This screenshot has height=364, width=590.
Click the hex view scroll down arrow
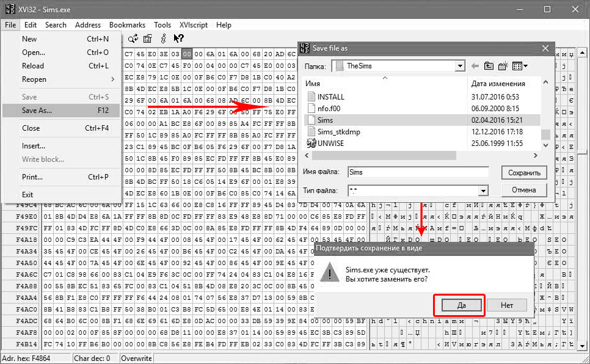(583, 345)
